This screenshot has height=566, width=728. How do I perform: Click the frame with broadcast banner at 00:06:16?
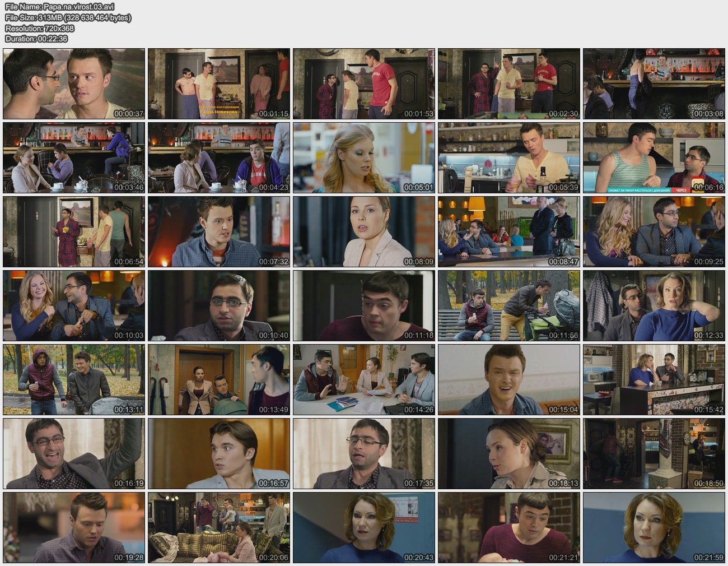click(654, 157)
